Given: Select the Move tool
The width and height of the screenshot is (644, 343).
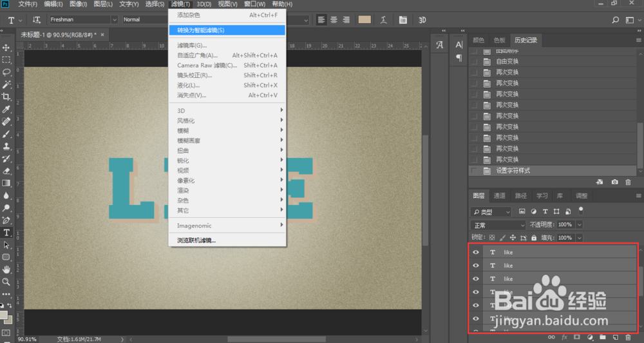Looking at the screenshot, I should [6, 48].
